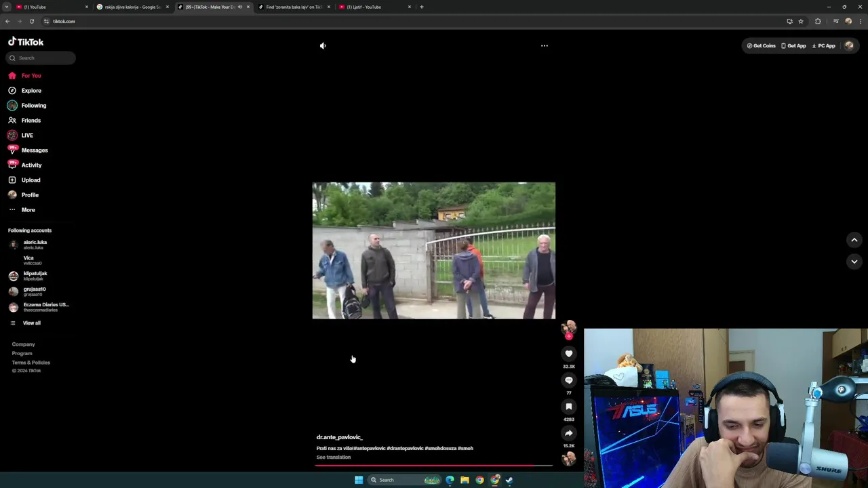Save video with the bookmark icon
This screenshot has width=868, height=488.
click(x=569, y=407)
